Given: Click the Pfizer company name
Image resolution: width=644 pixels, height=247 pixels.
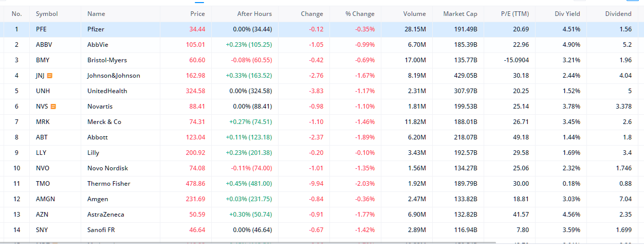Looking at the screenshot, I should point(96,29).
